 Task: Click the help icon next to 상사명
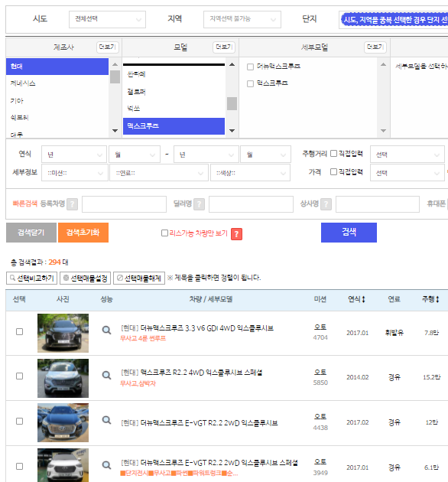point(326,204)
